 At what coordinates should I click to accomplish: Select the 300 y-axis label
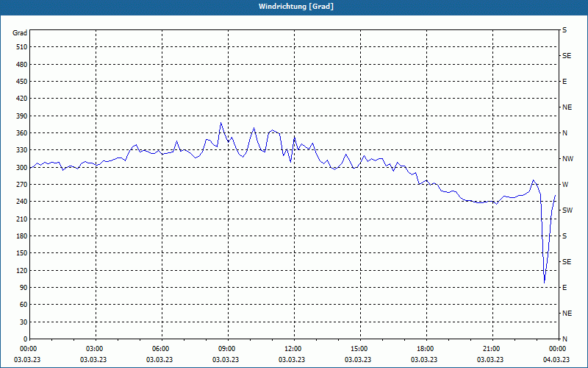click(22, 168)
